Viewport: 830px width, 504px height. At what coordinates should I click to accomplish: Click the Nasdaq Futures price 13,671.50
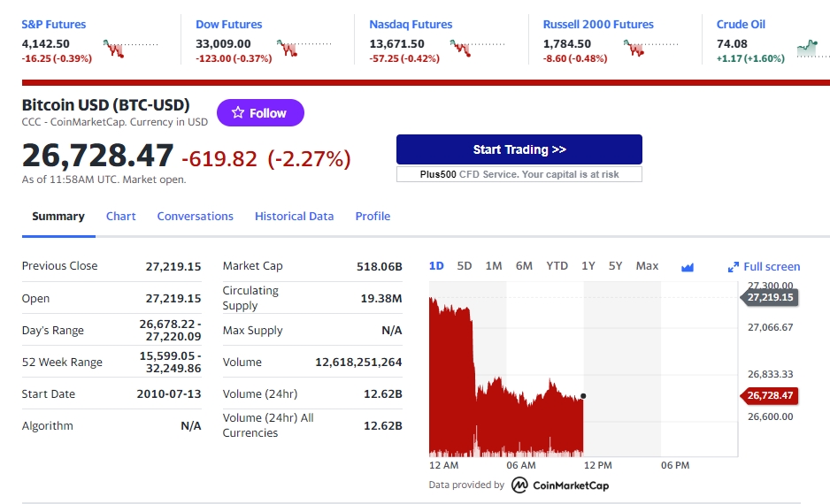396,44
